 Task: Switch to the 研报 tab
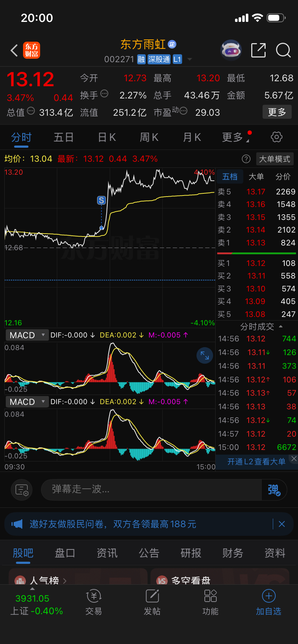pyautogui.click(x=191, y=553)
